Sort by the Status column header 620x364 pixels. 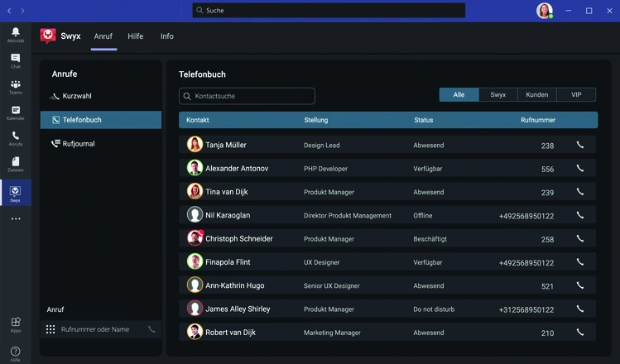[423, 120]
